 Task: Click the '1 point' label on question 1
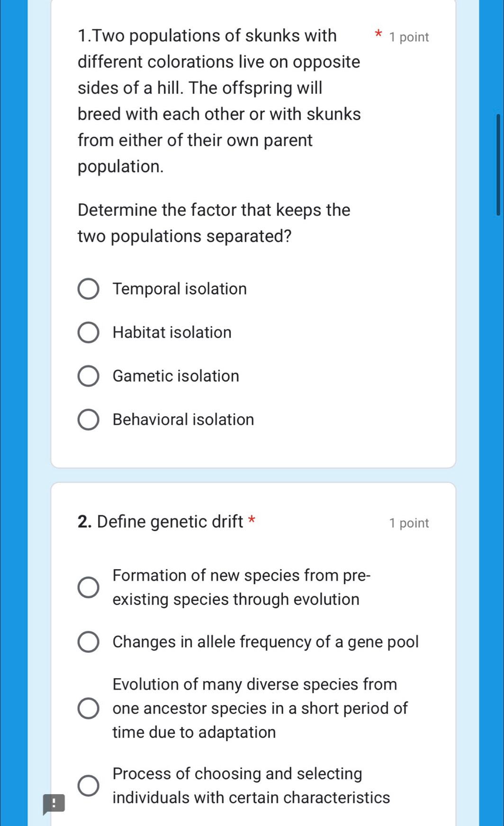point(409,37)
